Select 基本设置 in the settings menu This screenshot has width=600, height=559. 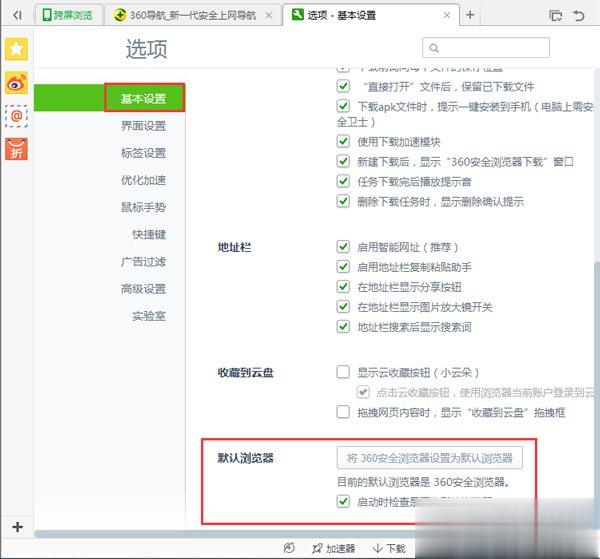tap(143, 98)
